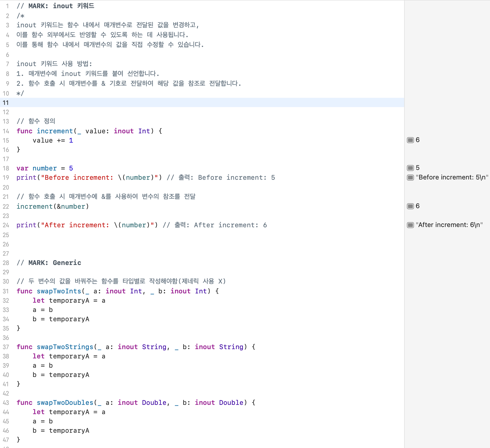Image resolution: width=490 pixels, height=448 pixels.
Task: Click "a = b" on line 45
Action: pos(43,421)
